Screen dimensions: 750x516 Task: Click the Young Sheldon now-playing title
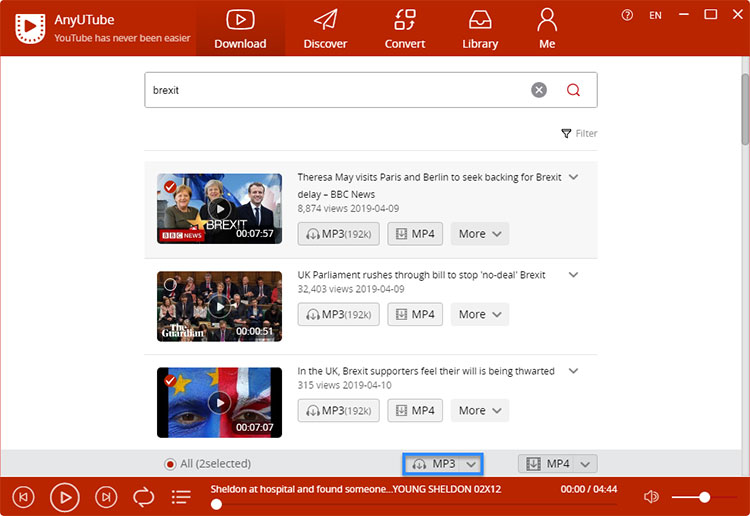click(356, 489)
